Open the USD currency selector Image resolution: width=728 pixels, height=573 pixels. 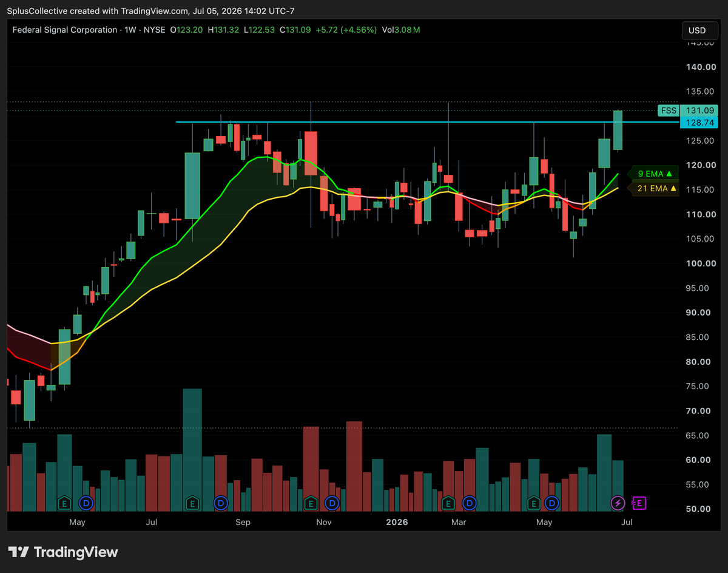pos(697,30)
